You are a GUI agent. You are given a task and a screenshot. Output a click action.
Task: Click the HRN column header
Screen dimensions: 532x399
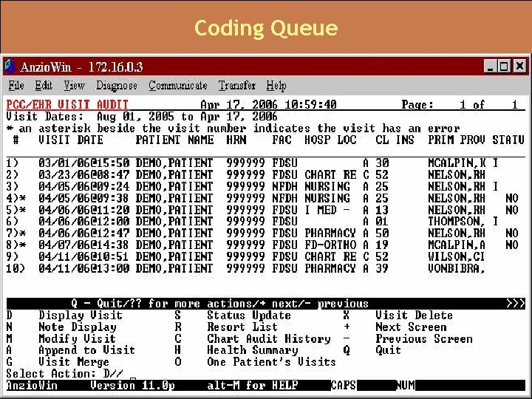point(236,140)
